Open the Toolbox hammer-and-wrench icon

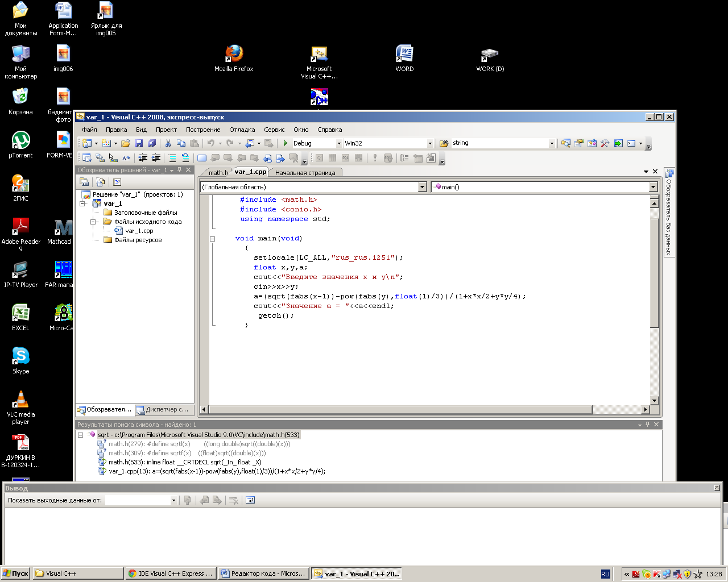605,143
